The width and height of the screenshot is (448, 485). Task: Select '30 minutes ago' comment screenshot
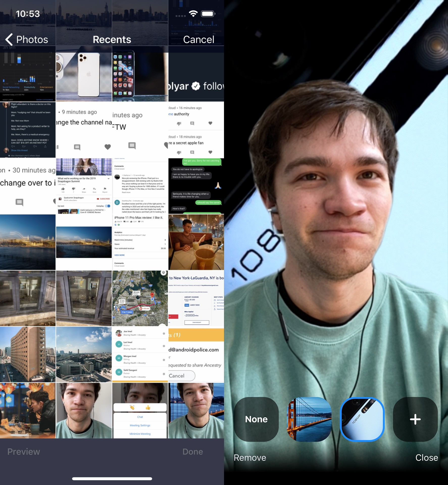click(28, 186)
